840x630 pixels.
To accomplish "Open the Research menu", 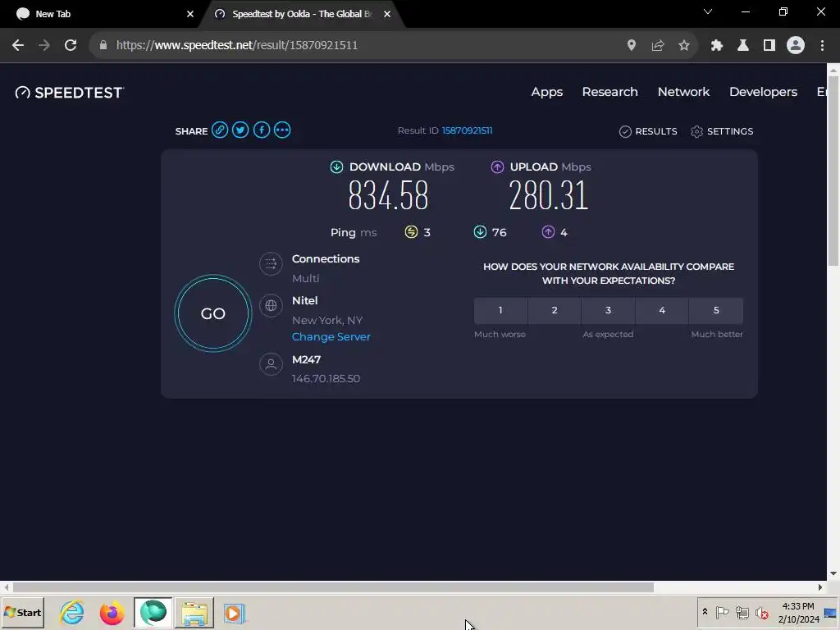I will 609,92.
